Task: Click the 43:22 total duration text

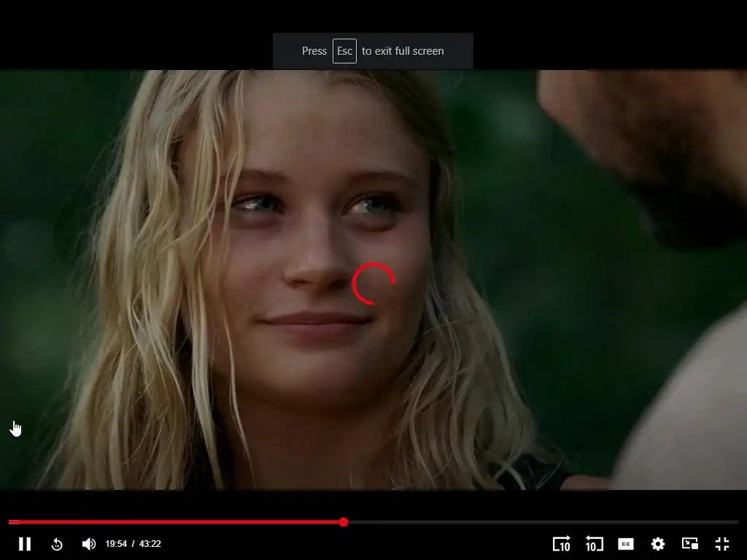Action: (150, 544)
